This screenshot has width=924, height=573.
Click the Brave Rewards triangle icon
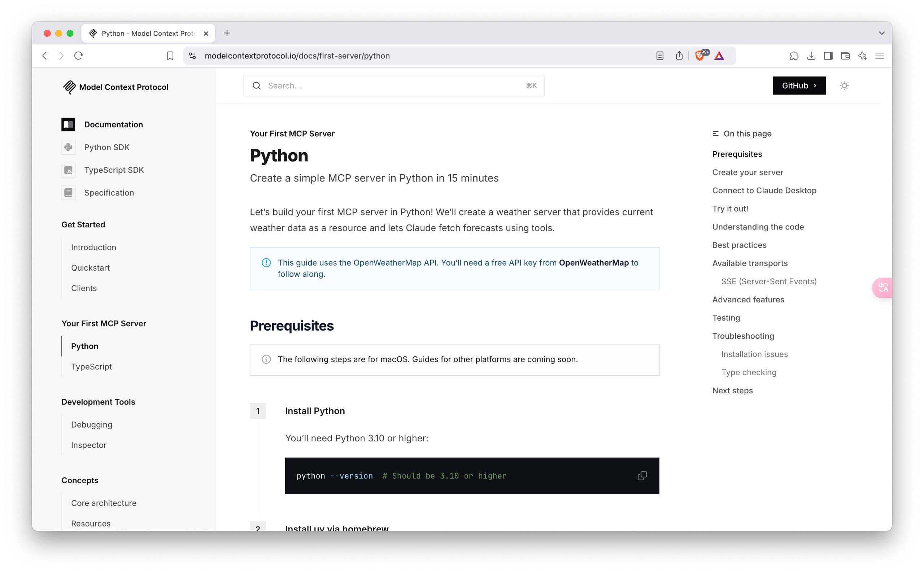coord(719,56)
